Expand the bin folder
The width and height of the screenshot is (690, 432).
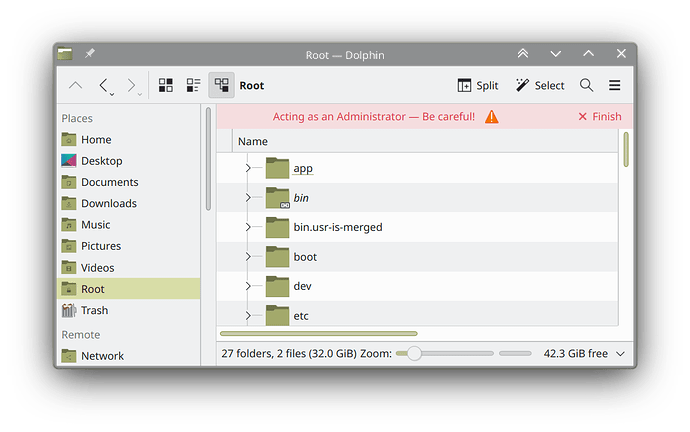[248, 198]
